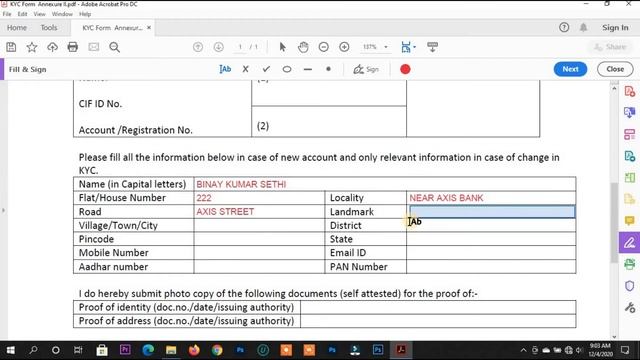The image size is (640, 360).
Task: Click the Save file icon
Action: pos(11,47)
